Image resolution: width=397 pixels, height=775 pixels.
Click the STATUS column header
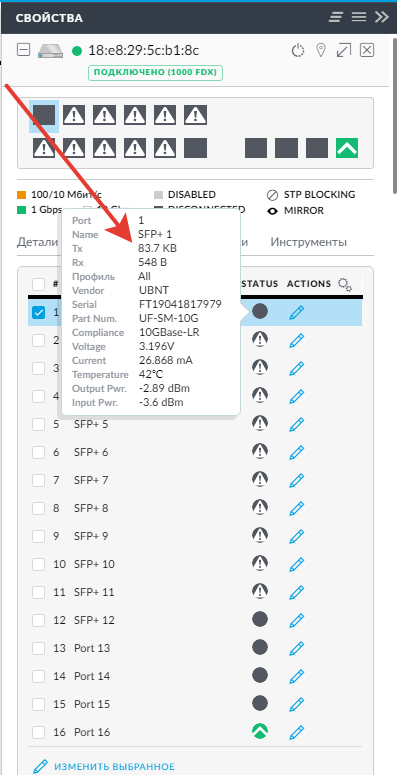(x=260, y=284)
